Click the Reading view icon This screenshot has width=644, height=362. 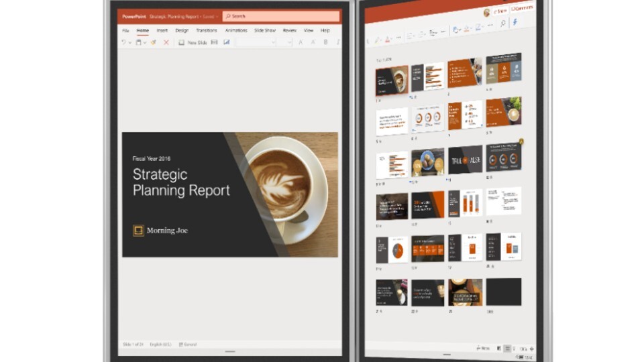click(x=514, y=349)
